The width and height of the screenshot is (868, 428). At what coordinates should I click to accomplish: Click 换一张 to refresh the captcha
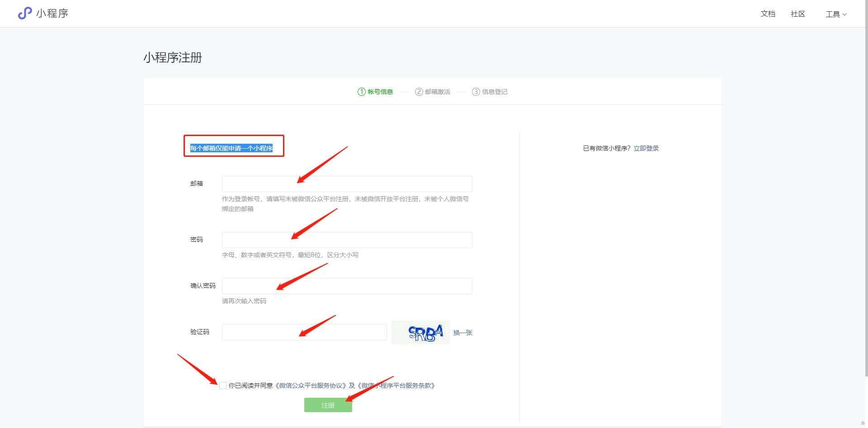tap(462, 332)
